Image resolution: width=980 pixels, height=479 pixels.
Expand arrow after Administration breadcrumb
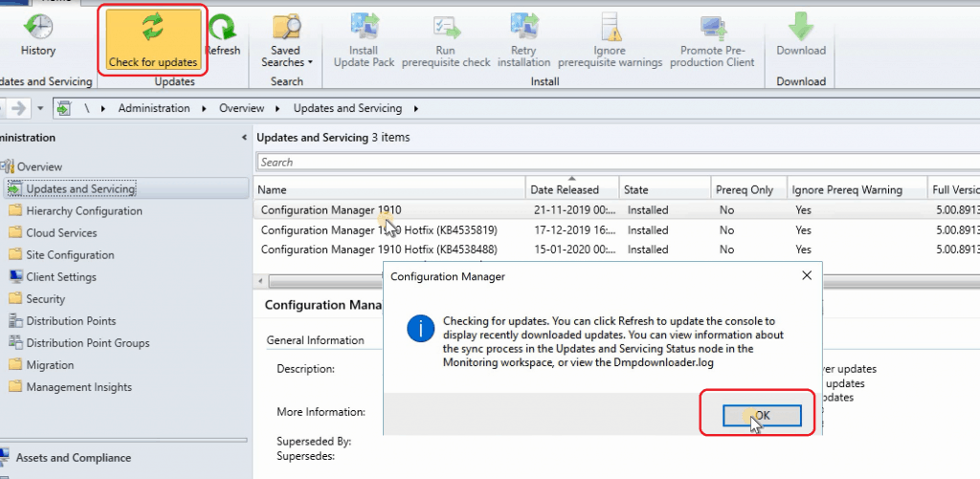pyautogui.click(x=204, y=109)
